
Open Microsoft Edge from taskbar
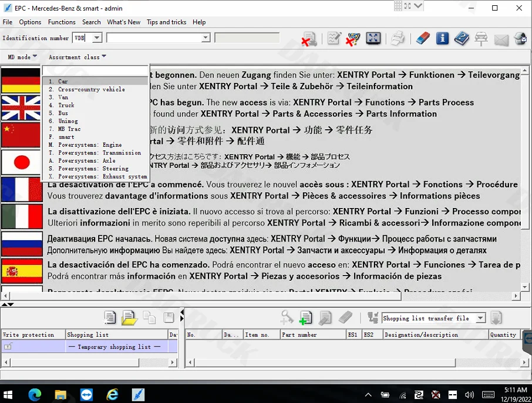point(35,395)
